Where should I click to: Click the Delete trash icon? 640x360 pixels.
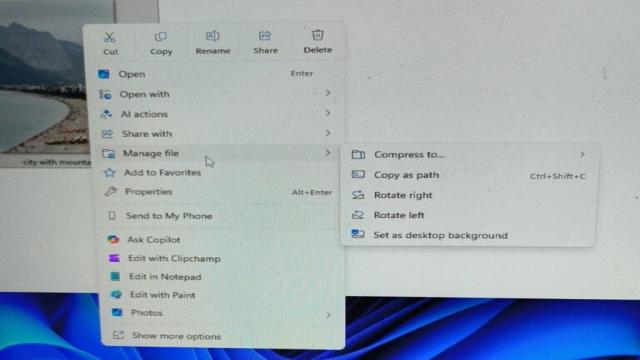[318, 35]
